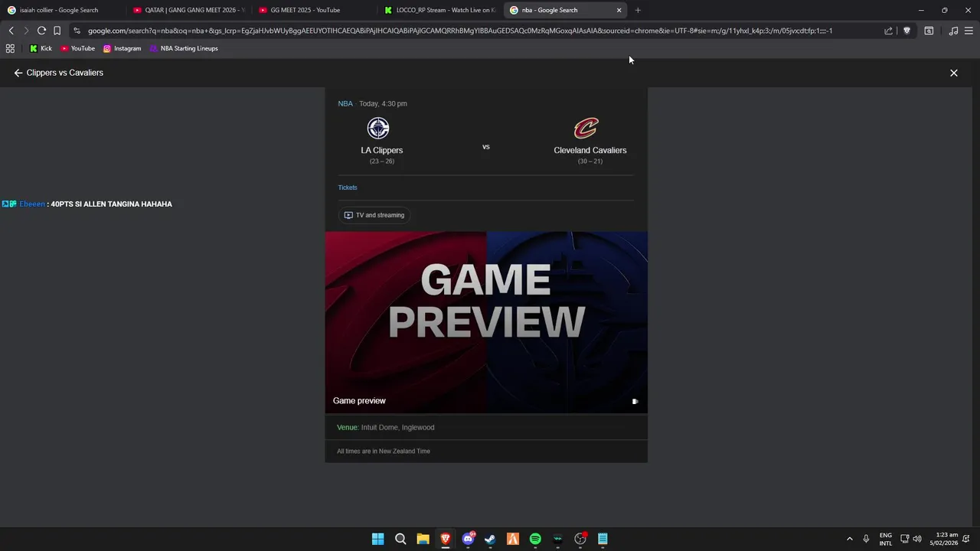This screenshot has width=980, height=551.
Task: Open Windows taskbar search
Action: (x=400, y=539)
